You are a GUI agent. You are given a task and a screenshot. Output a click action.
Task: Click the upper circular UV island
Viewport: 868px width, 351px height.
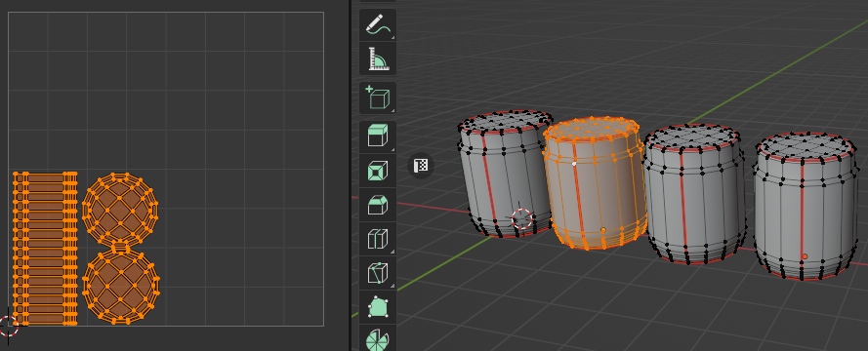tap(120, 209)
